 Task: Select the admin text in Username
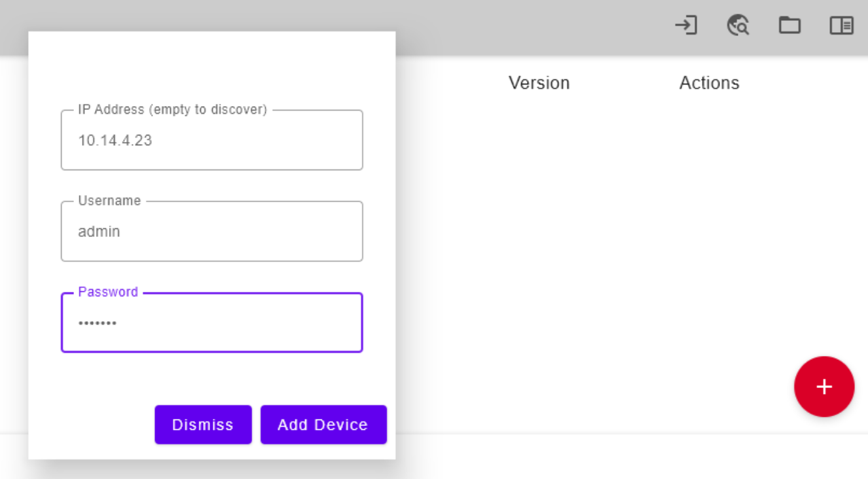coord(99,231)
